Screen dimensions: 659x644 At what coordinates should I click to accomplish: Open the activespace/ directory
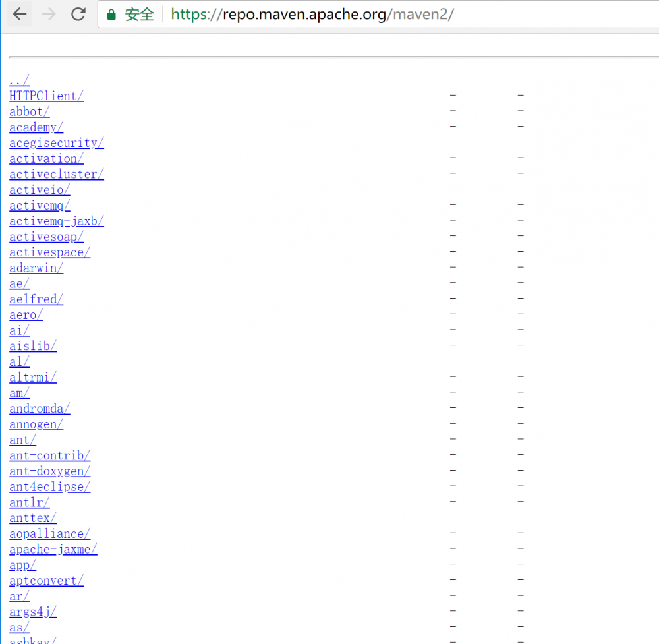click(49, 252)
